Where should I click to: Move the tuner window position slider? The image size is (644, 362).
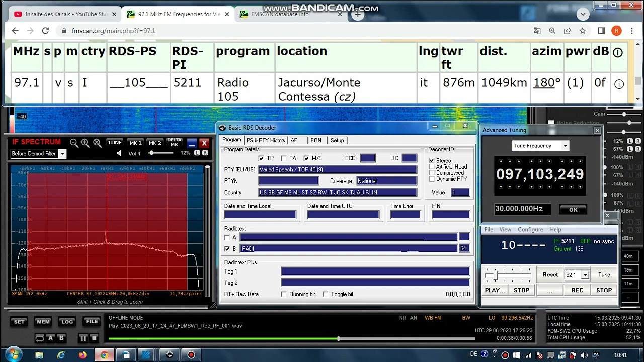coord(495,275)
